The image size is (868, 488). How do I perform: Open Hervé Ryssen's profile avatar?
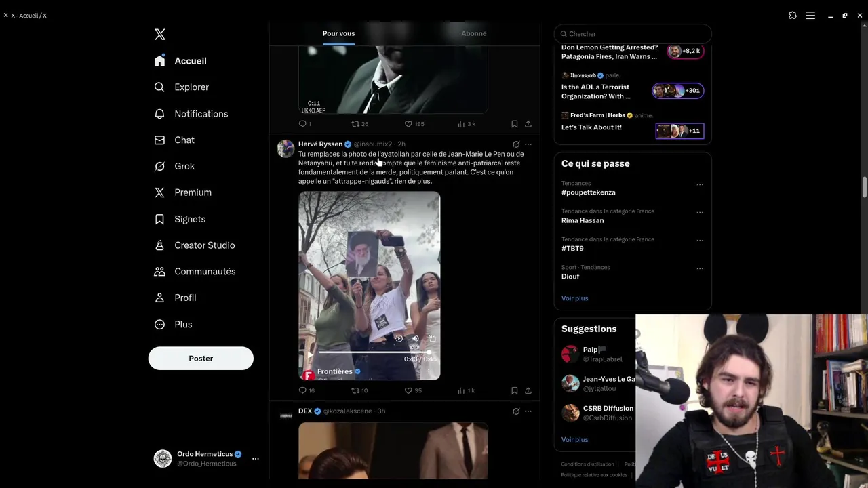click(285, 148)
